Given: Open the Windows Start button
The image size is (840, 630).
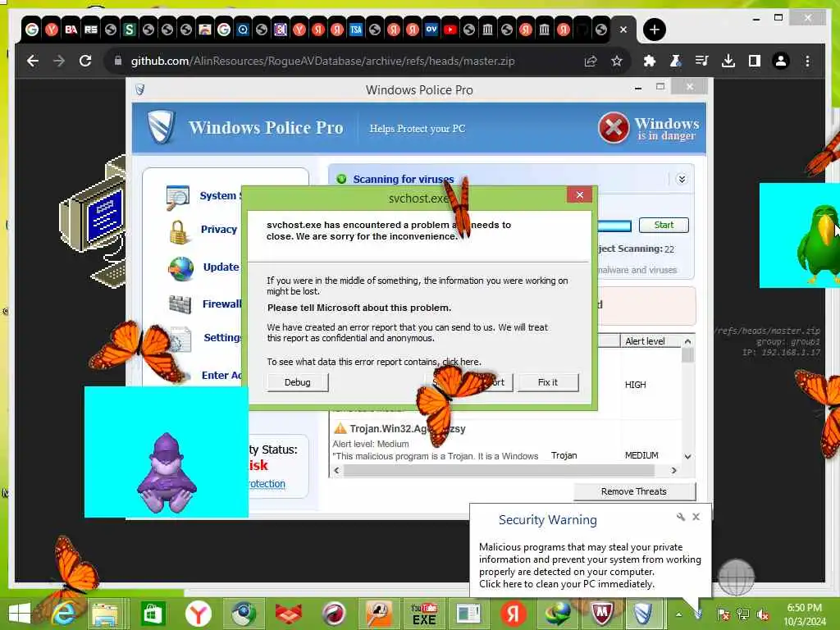Looking at the screenshot, I should tap(20, 614).
